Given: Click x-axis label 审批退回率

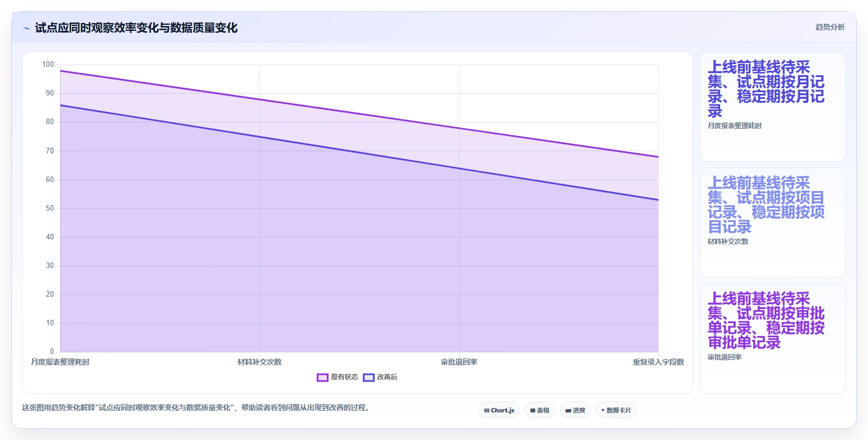Looking at the screenshot, I should coord(459,362).
